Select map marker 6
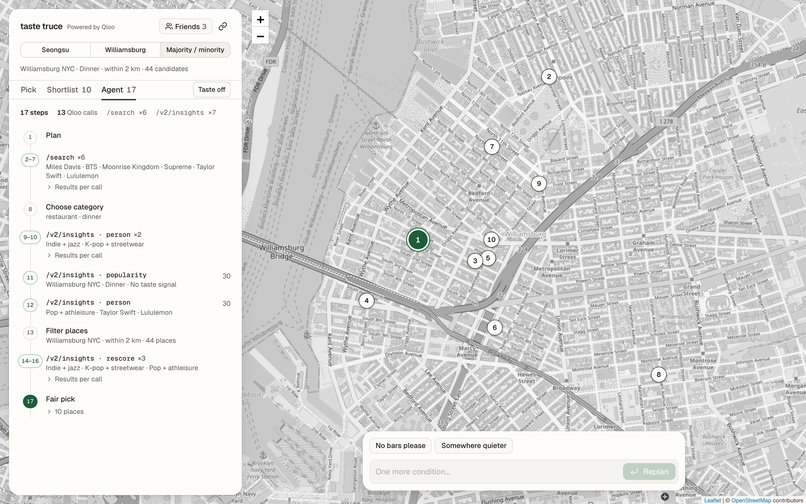806x504 pixels. (x=494, y=328)
